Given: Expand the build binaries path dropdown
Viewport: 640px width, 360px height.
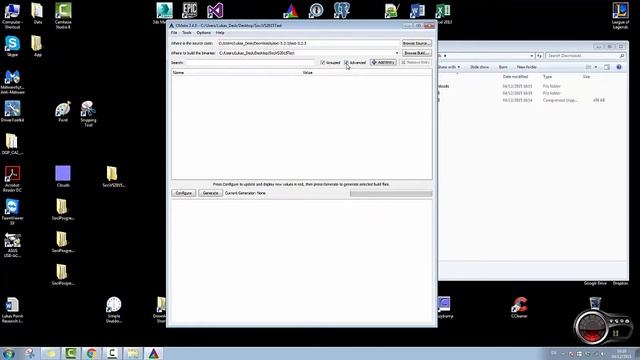Looking at the screenshot, I should coord(397,53).
